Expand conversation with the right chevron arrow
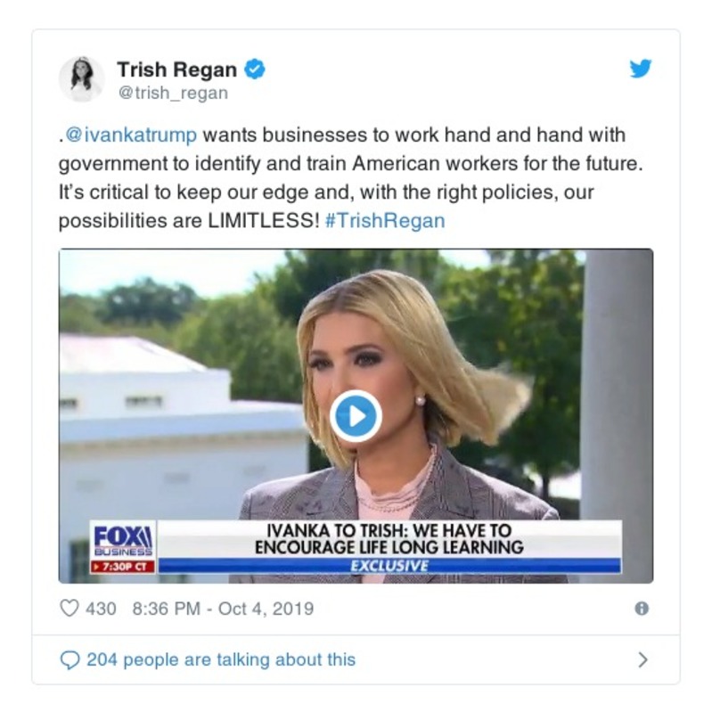The image size is (712, 728). tap(642, 659)
